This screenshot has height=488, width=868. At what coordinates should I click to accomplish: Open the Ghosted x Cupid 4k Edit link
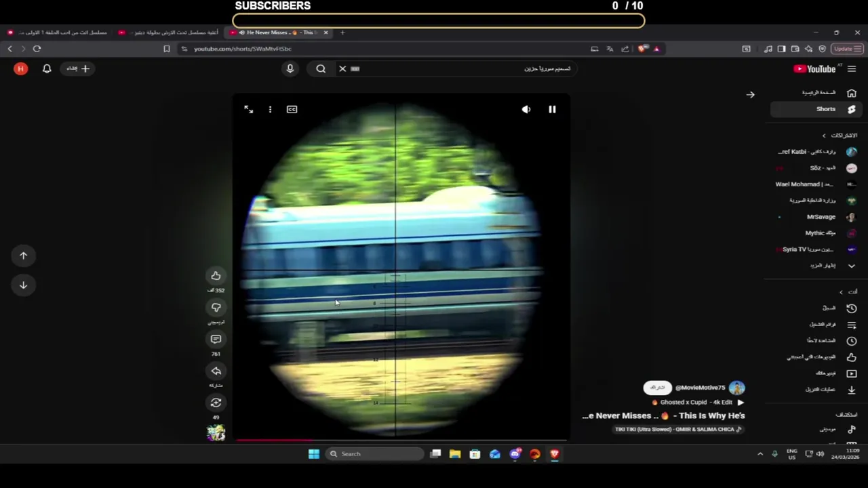click(698, 403)
